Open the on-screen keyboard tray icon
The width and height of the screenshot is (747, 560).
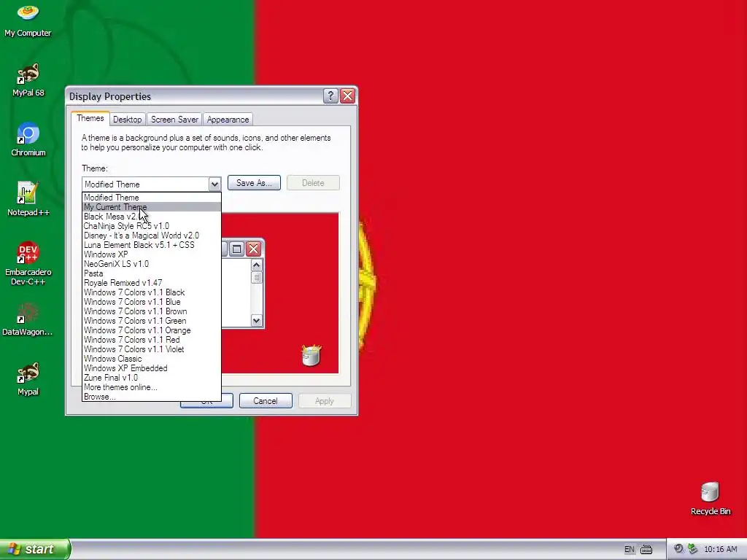646,550
